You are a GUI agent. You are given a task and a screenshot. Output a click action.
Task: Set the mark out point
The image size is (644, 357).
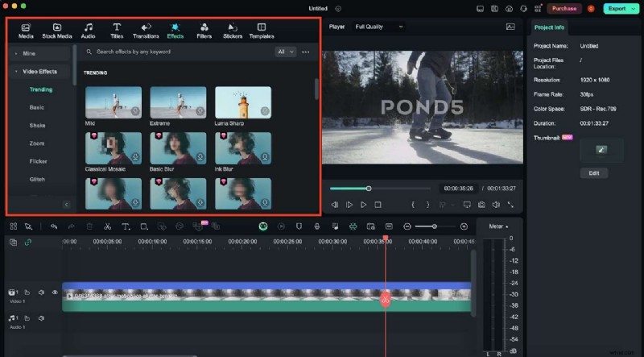pos(427,205)
